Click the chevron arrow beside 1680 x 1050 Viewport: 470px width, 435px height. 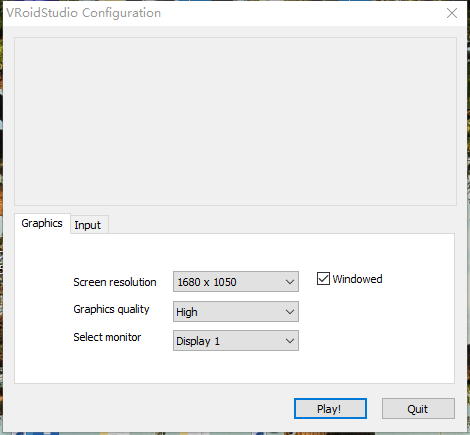coord(290,282)
